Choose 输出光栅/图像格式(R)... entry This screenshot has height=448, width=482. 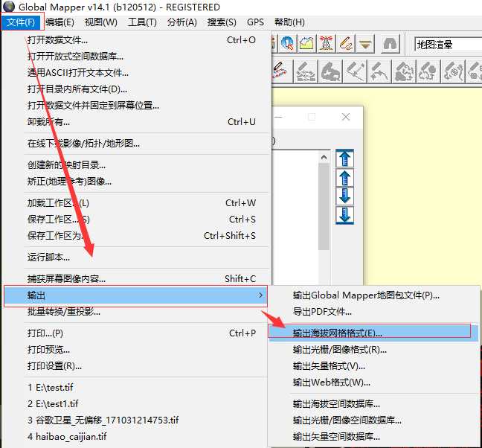(x=373, y=350)
